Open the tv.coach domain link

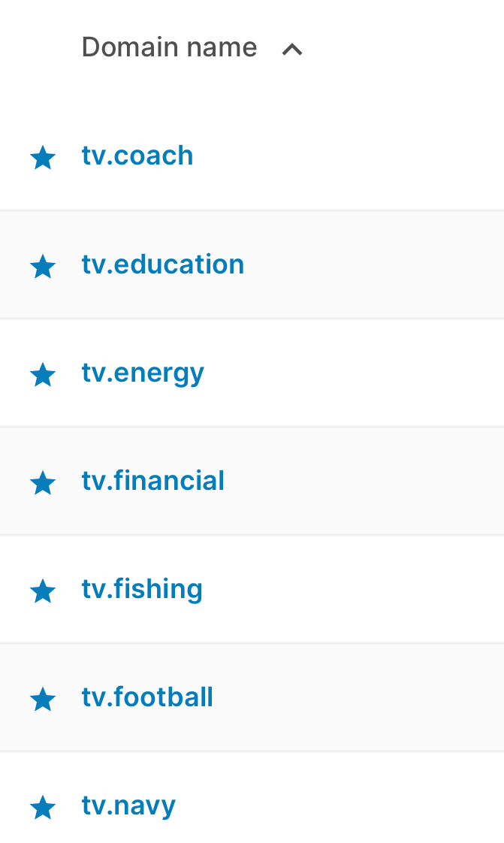137,156
